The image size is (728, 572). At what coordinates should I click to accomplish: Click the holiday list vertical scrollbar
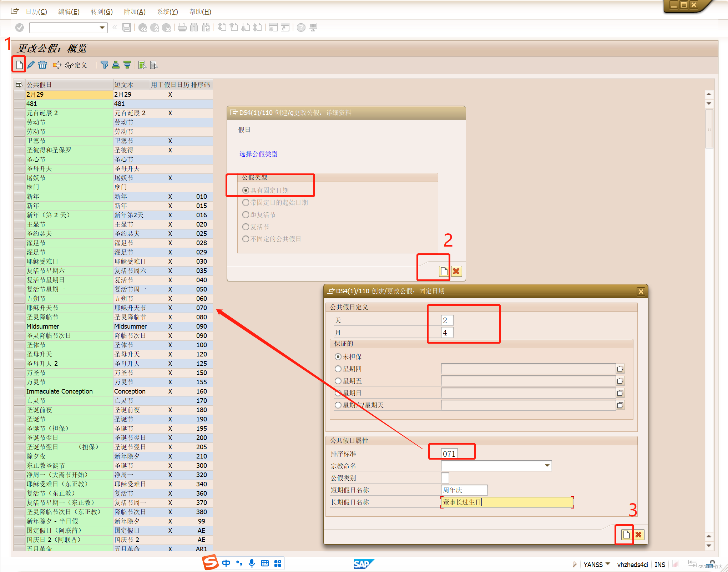click(709, 128)
